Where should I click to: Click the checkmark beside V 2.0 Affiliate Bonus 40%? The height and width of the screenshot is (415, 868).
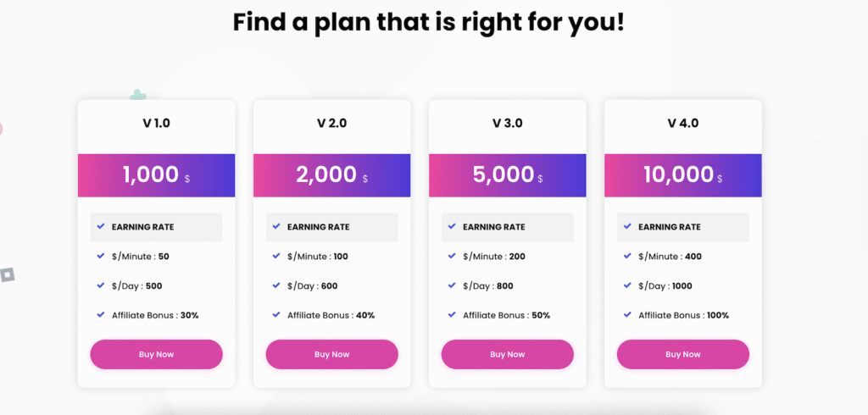coord(276,314)
